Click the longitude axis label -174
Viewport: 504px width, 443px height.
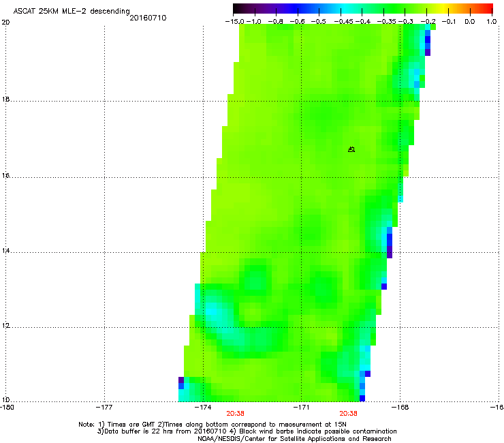pyautogui.click(x=203, y=408)
